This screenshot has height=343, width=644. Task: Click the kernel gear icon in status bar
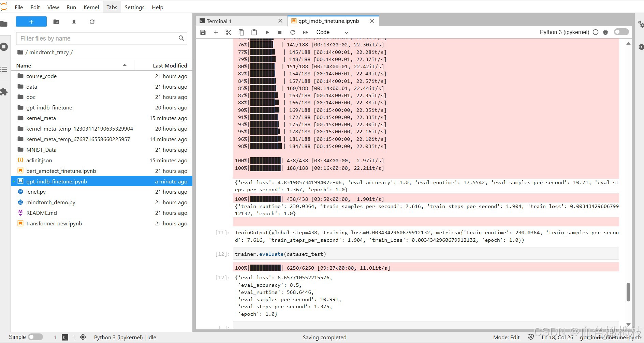coord(83,337)
